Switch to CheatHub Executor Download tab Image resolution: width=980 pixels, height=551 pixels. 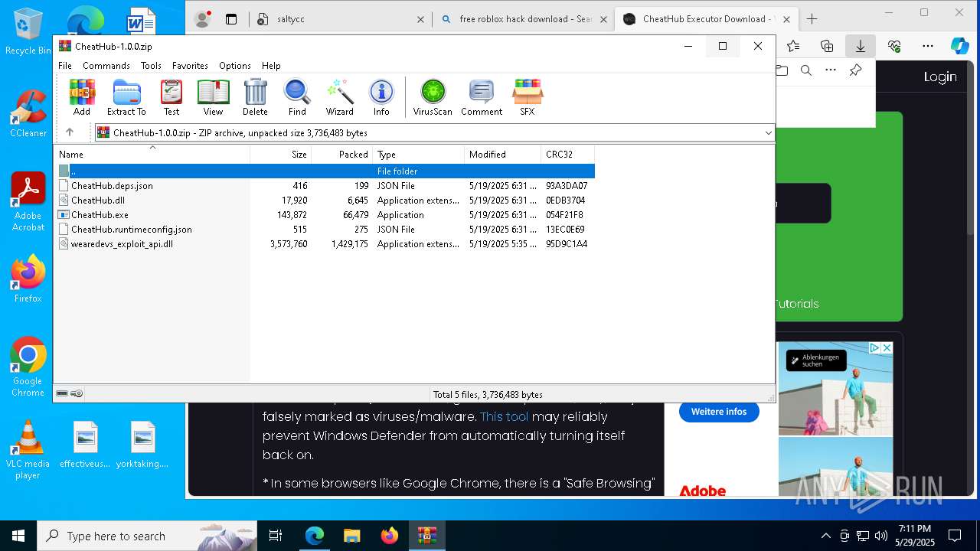pos(704,19)
